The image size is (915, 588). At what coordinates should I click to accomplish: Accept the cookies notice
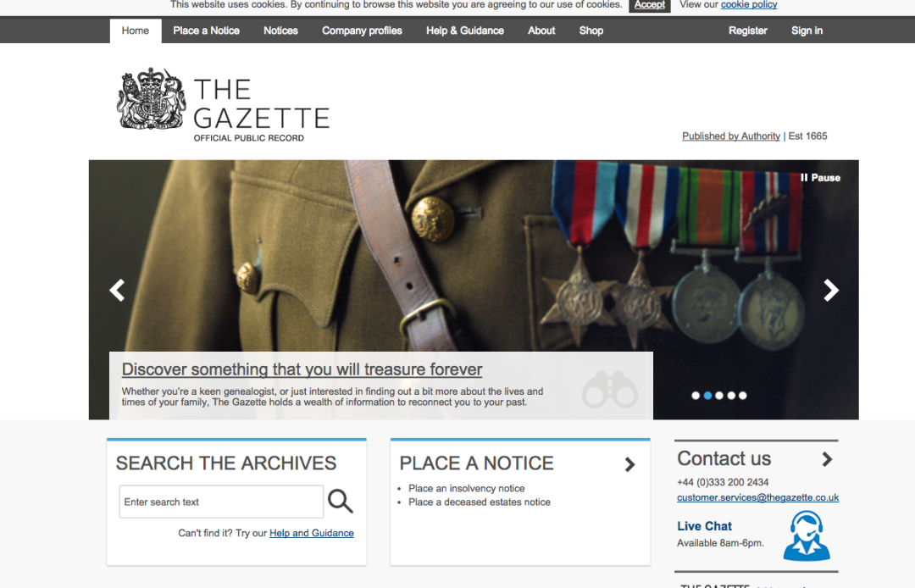[649, 5]
